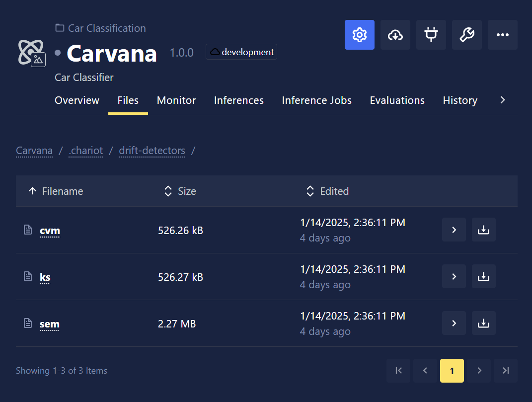The height and width of the screenshot is (402, 532).
Task: Switch to the Overview tab
Action: pyautogui.click(x=76, y=100)
